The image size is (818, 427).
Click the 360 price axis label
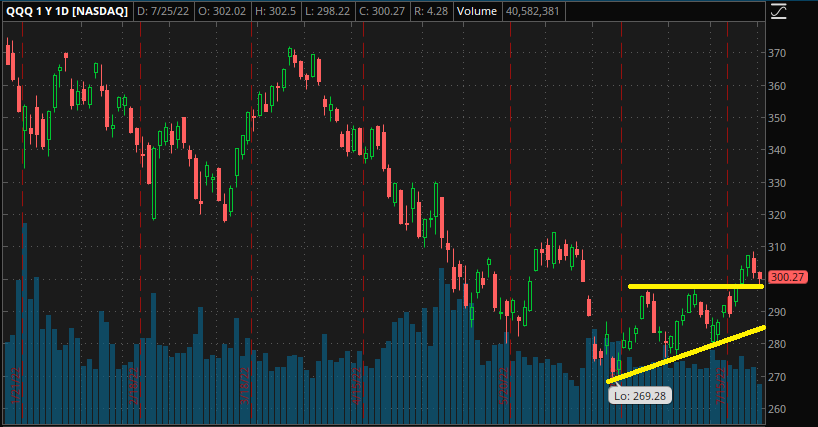[777, 86]
